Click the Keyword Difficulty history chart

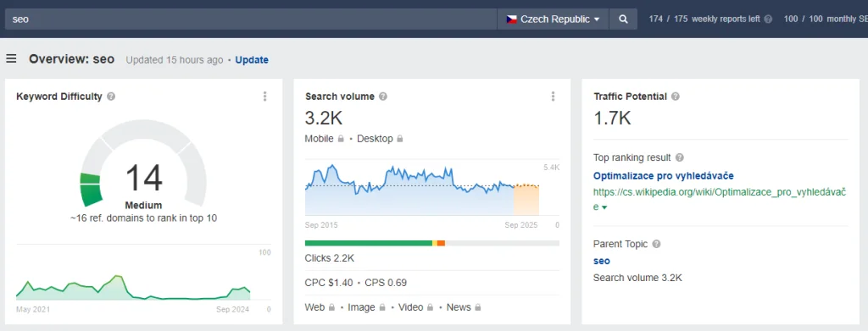133,286
